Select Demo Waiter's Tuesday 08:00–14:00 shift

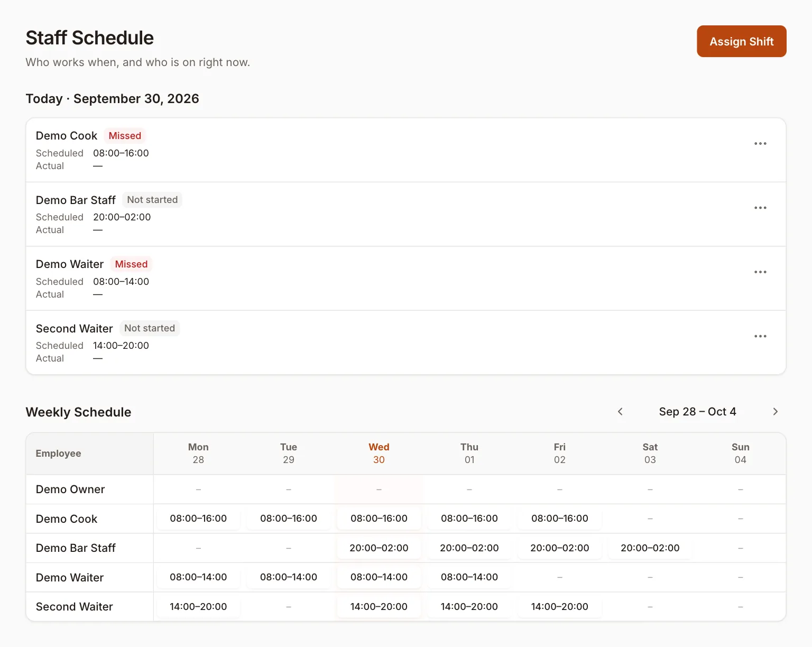coord(289,577)
